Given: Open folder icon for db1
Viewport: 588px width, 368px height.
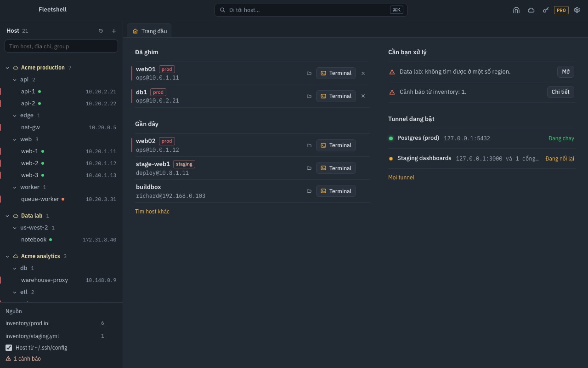Looking at the screenshot, I should coord(309,96).
